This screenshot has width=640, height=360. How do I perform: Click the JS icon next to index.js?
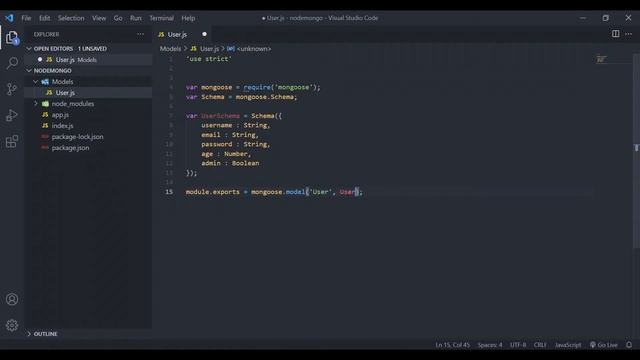click(45, 126)
